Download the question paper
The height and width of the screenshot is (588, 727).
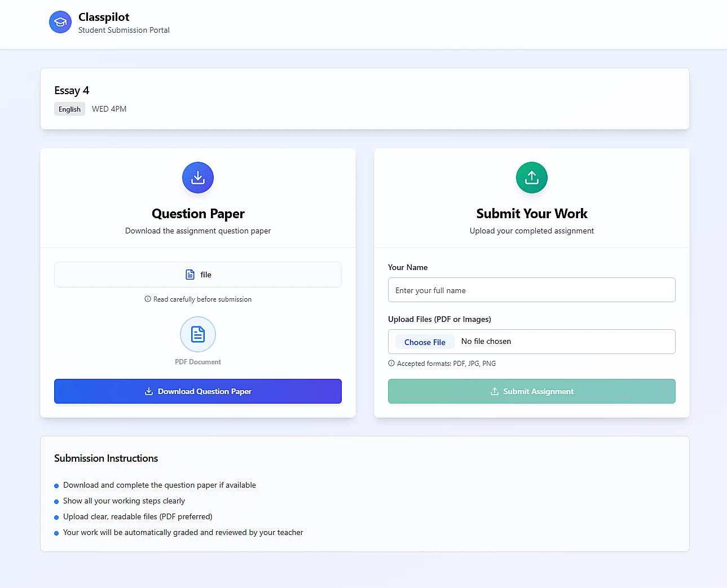coord(198,391)
